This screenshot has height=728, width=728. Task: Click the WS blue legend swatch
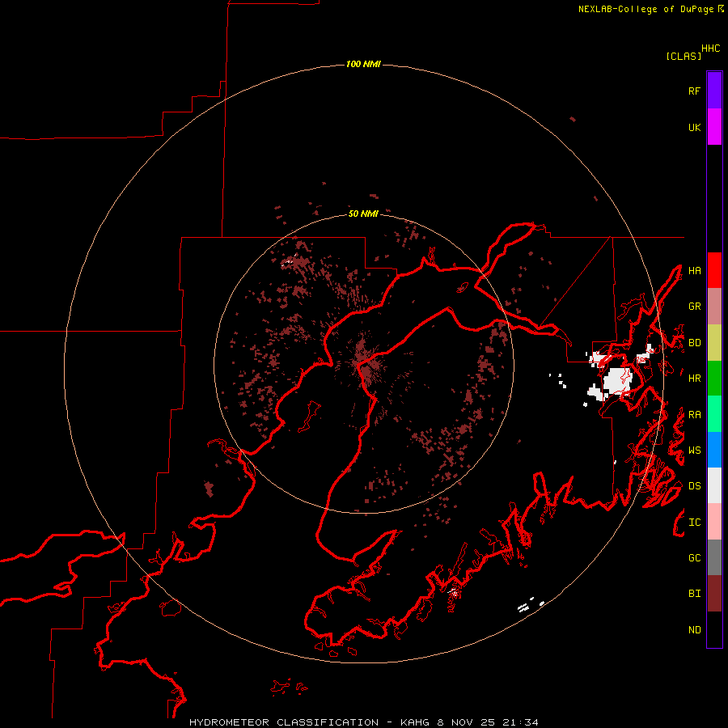pyautogui.click(x=714, y=450)
